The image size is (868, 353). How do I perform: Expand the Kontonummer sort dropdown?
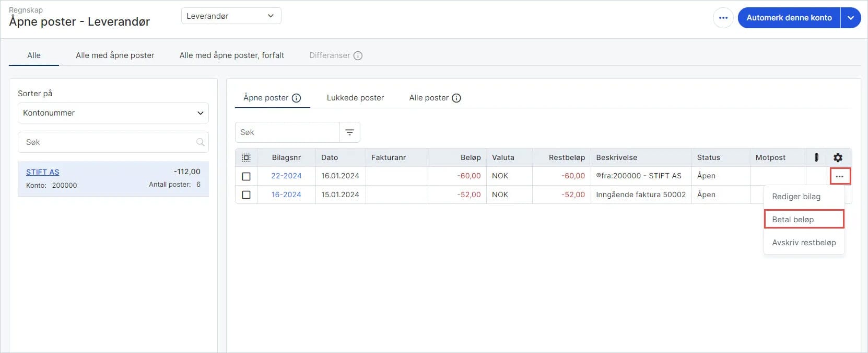coord(113,113)
